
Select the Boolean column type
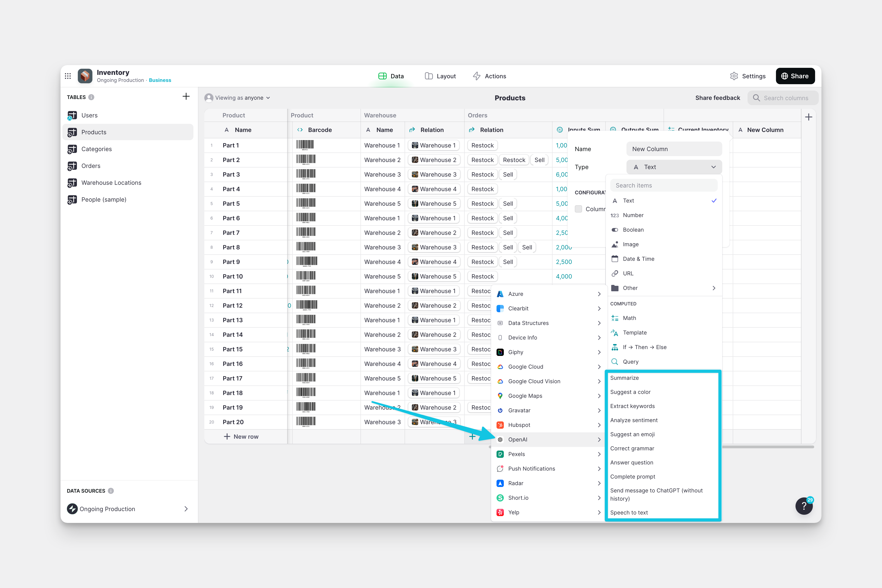click(x=633, y=230)
